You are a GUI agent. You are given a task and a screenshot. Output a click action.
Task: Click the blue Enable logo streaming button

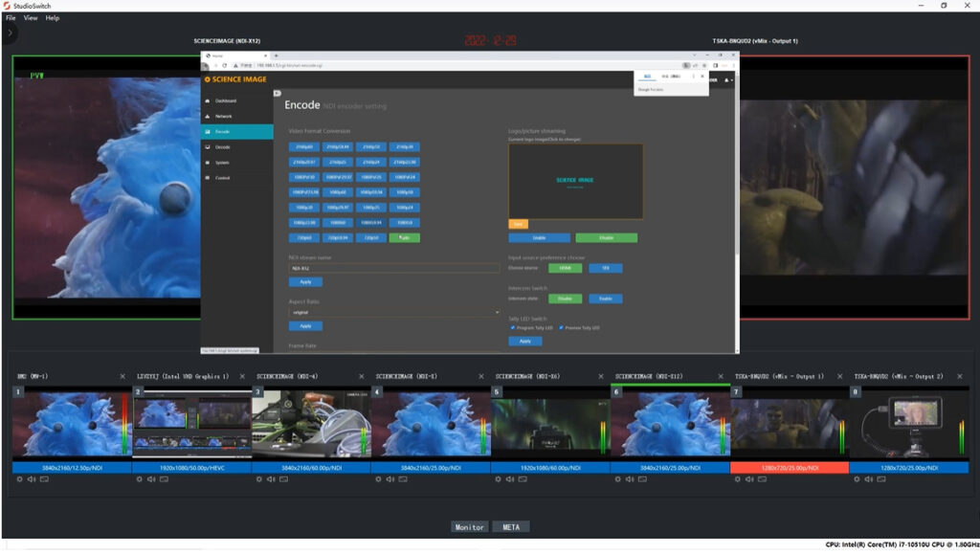(x=539, y=238)
